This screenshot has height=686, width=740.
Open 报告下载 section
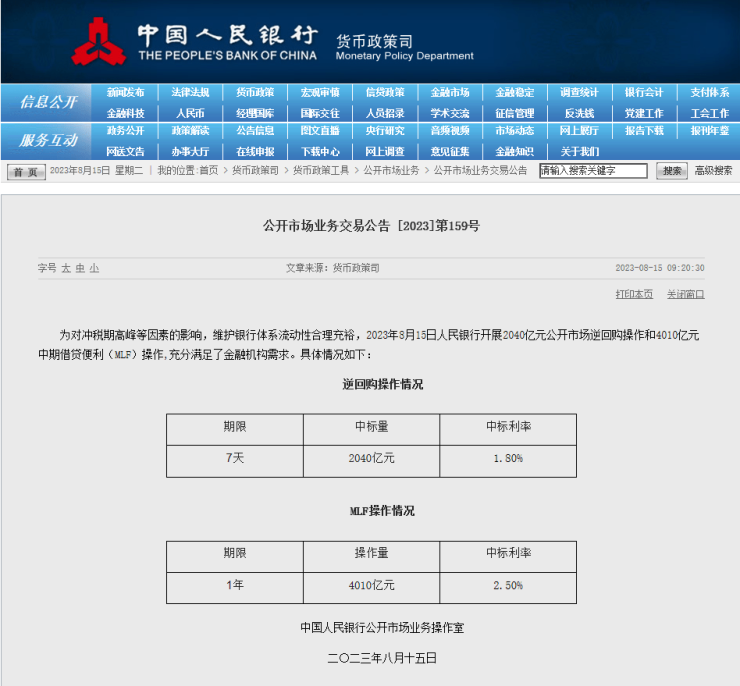644,131
